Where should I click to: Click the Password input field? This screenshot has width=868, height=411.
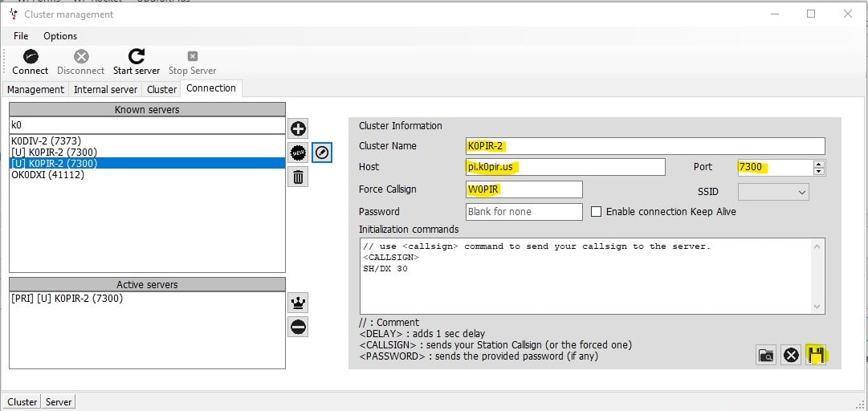click(524, 212)
